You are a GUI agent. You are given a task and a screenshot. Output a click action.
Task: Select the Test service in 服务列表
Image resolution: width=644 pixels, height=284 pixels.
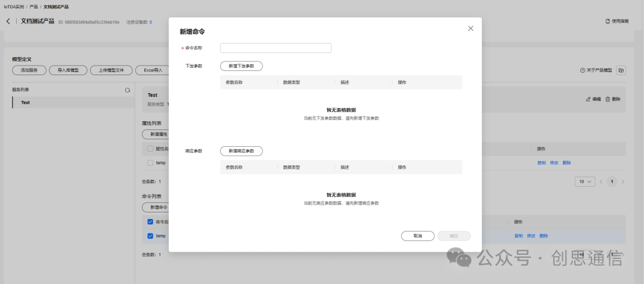click(x=73, y=103)
